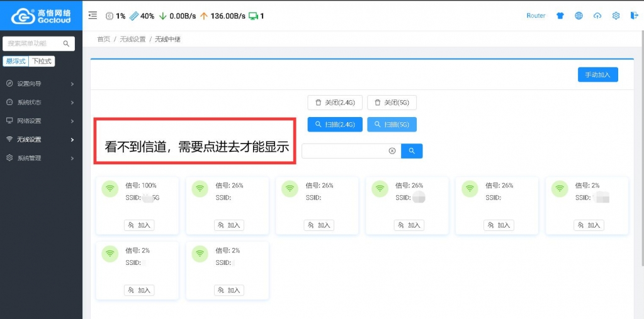Click the t-shirt theme icon

pos(560,16)
